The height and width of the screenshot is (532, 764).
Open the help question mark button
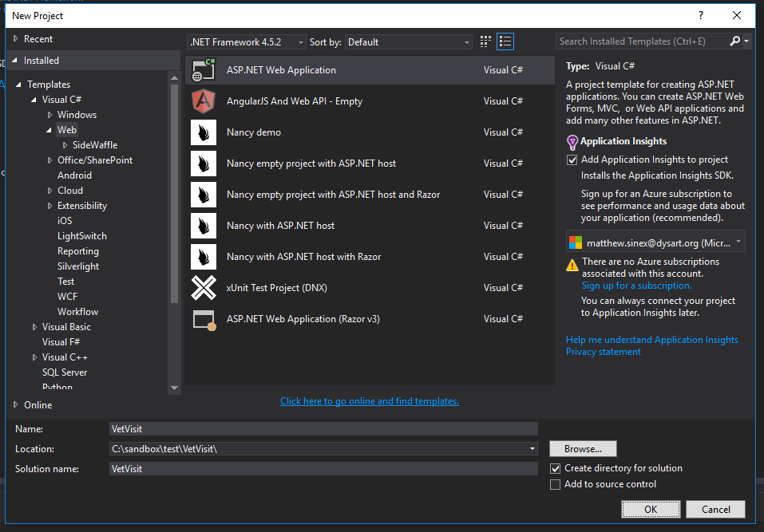[700, 15]
